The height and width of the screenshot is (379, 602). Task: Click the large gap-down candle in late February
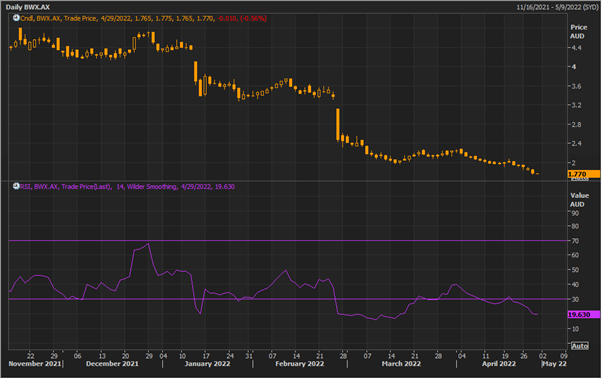(338, 125)
